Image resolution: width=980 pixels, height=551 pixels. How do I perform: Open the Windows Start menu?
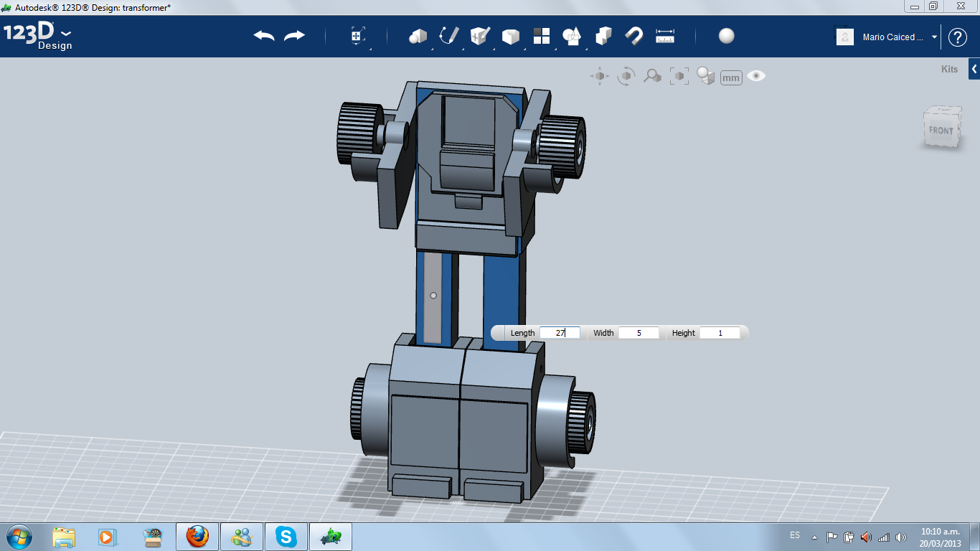click(x=19, y=537)
